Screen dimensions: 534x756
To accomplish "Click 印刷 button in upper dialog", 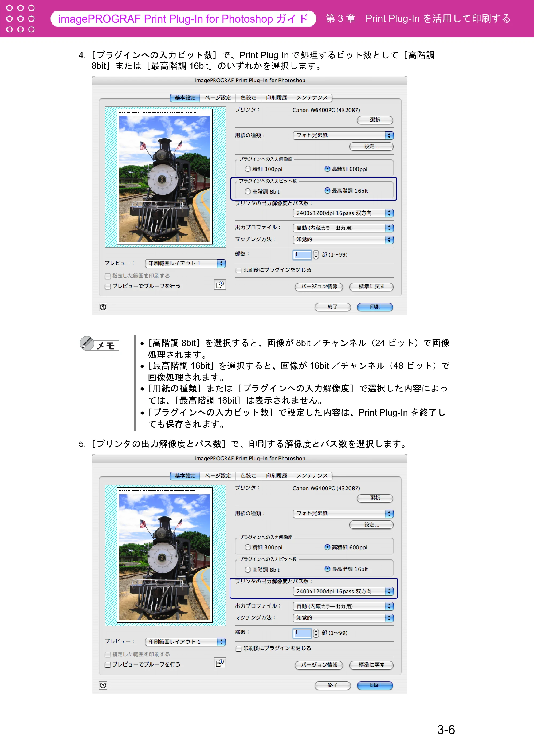I will click(375, 307).
